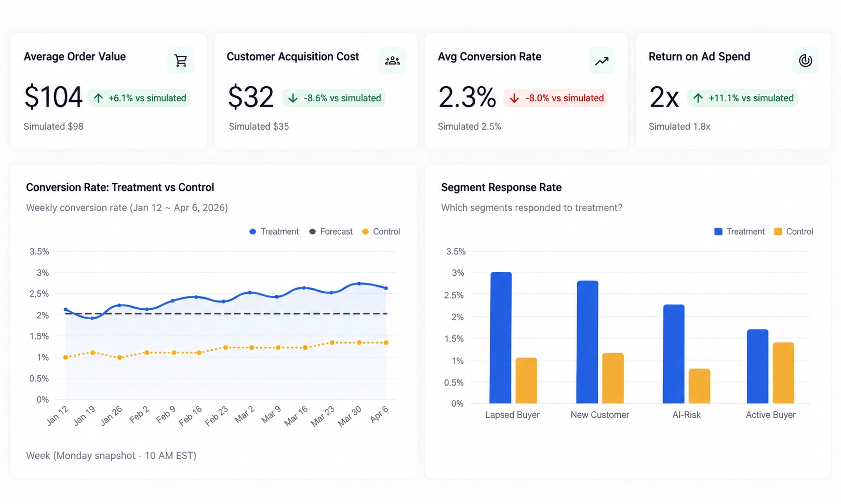Select the blue Treatment bar for New Customer
Image resolution: width=841 pixels, height=504 pixels.
pyautogui.click(x=588, y=342)
